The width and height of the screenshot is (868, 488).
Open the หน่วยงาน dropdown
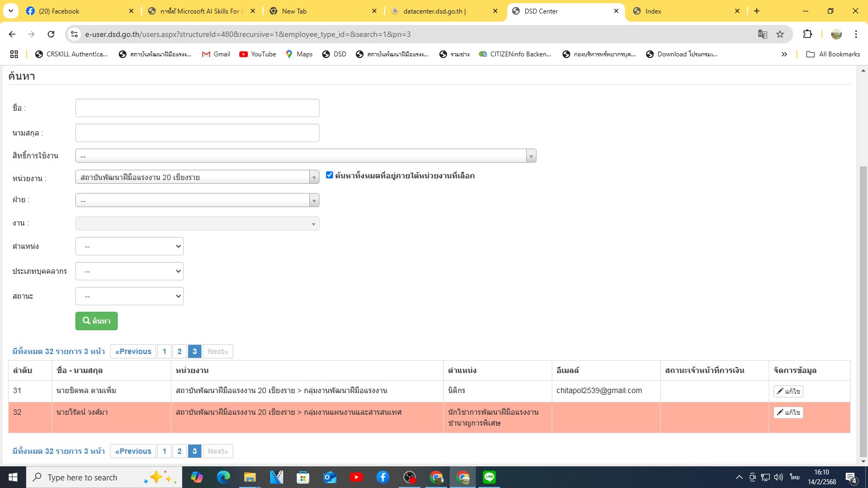click(x=197, y=177)
